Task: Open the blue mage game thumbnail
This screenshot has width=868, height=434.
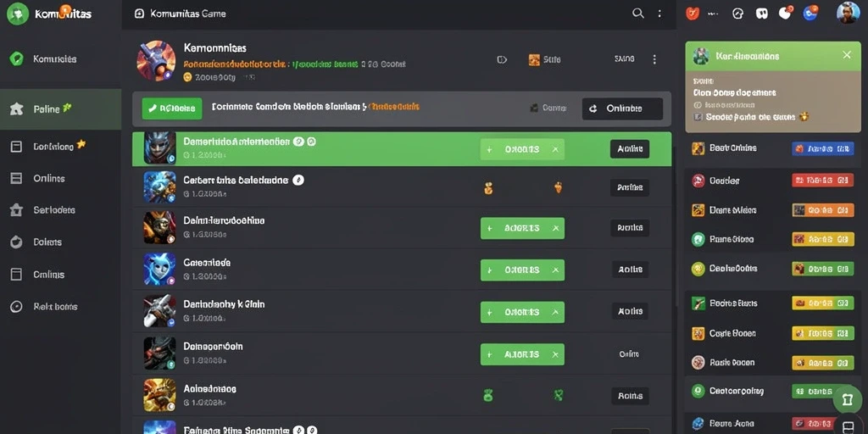Action: 160,186
